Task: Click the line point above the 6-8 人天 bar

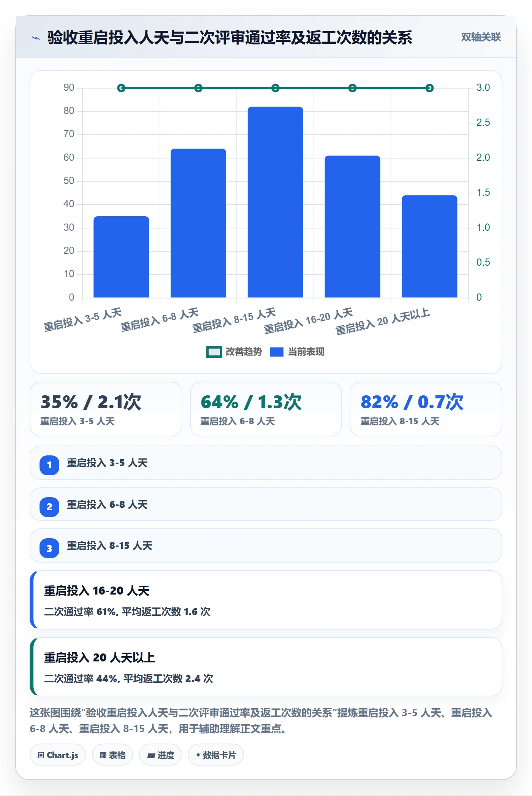Action: pos(198,88)
